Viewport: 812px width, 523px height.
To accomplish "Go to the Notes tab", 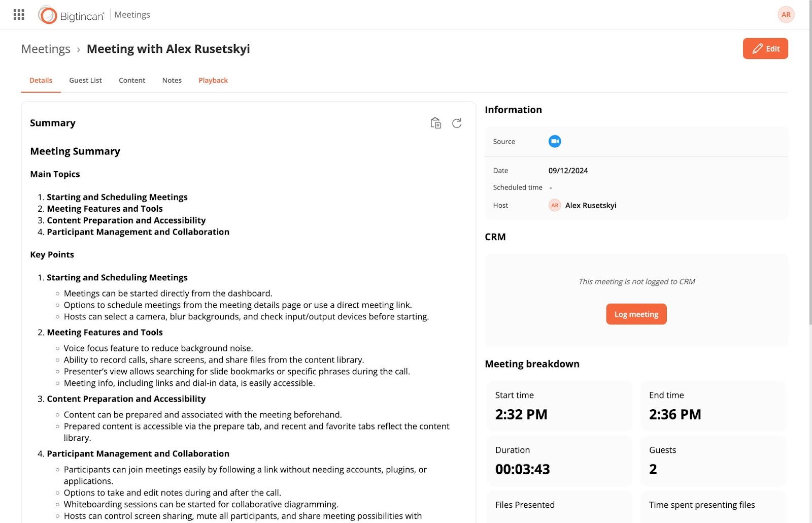I will pyautogui.click(x=172, y=80).
